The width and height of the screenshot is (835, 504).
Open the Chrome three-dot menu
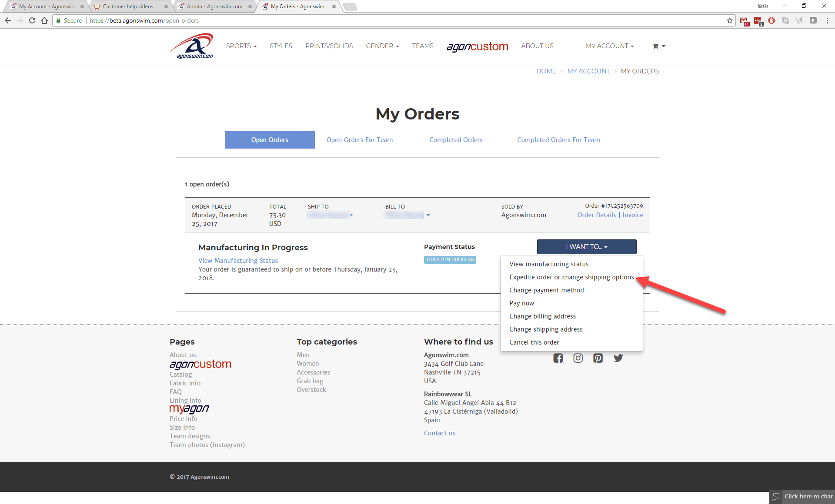[x=827, y=20]
